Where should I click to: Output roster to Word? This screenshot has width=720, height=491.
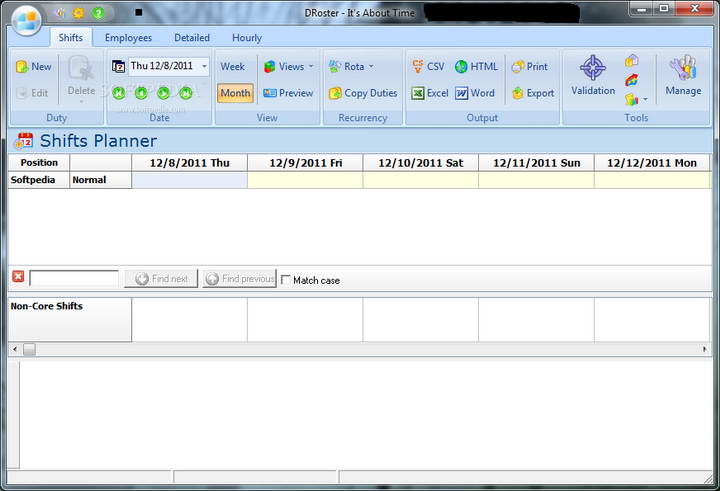[x=475, y=93]
